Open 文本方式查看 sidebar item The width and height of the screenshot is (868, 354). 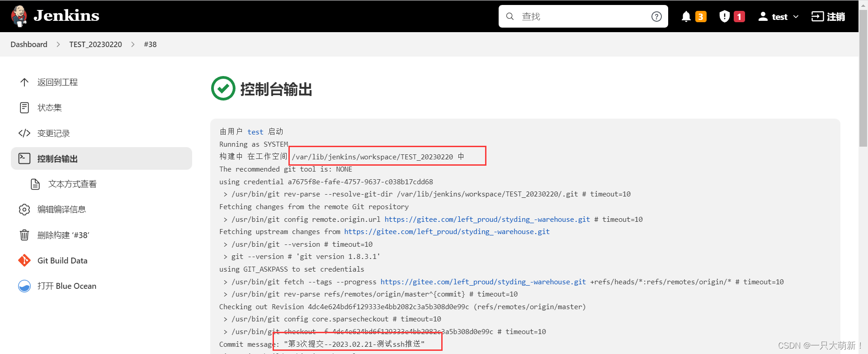(72, 184)
